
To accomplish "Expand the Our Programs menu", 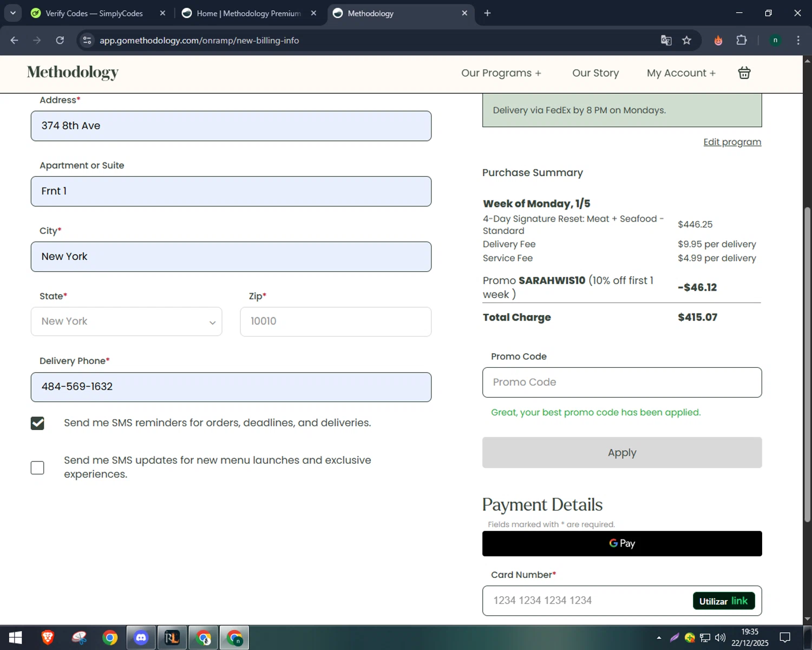I will click(x=501, y=73).
